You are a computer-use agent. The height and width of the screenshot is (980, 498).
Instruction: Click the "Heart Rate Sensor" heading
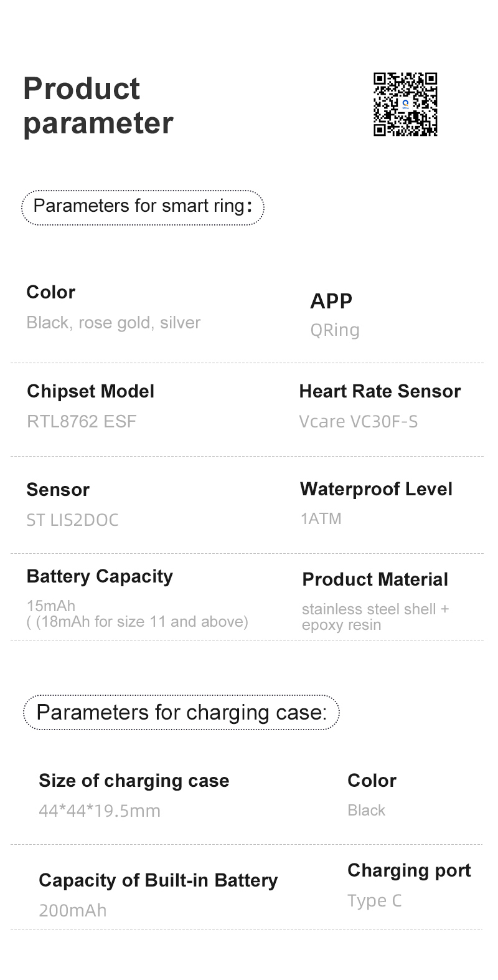[380, 391]
